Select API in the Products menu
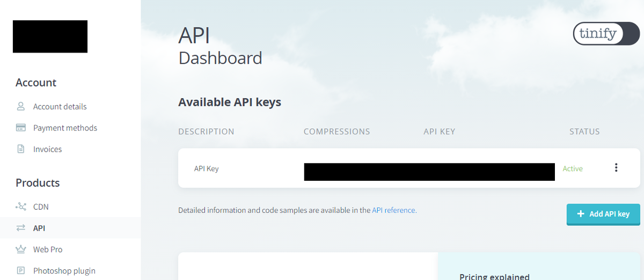The image size is (644, 280). click(x=39, y=228)
